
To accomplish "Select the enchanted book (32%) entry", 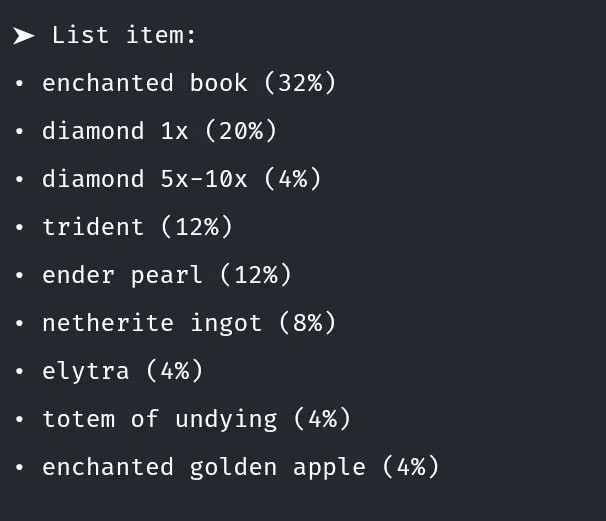I will (x=189, y=83).
